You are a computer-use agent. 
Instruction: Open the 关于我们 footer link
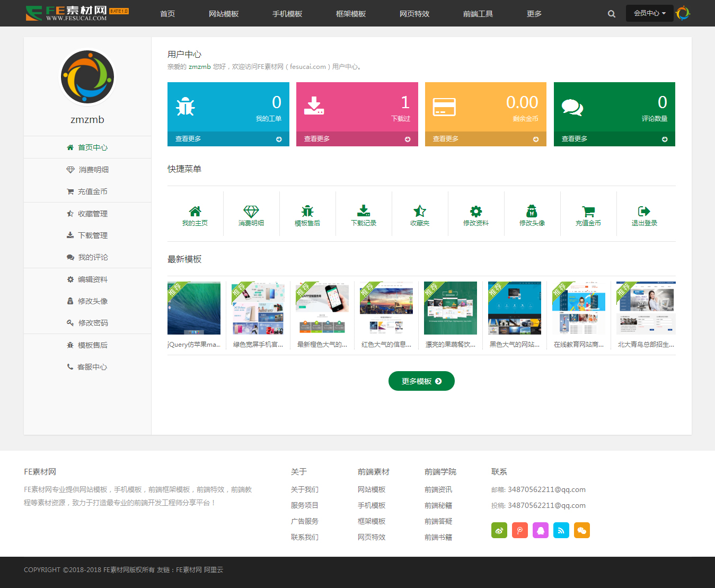click(305, 489)
